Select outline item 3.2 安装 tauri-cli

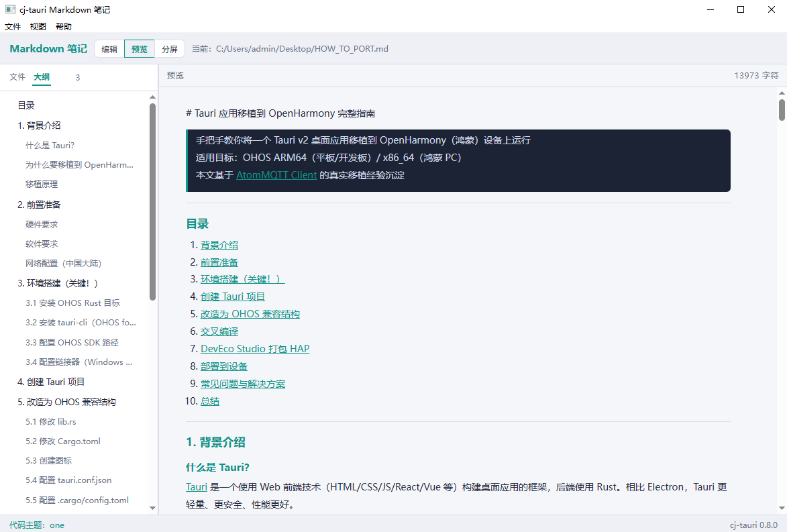tap(81, 323)
